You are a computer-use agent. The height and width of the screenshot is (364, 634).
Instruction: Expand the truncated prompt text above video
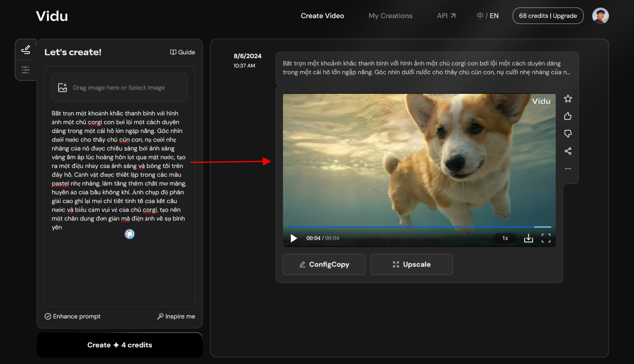point(568,72)
